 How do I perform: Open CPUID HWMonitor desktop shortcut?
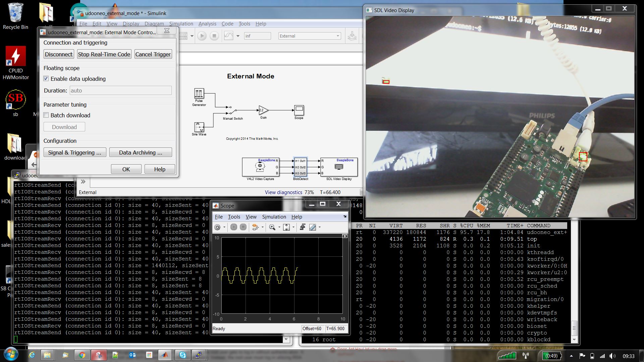point(15,63)
